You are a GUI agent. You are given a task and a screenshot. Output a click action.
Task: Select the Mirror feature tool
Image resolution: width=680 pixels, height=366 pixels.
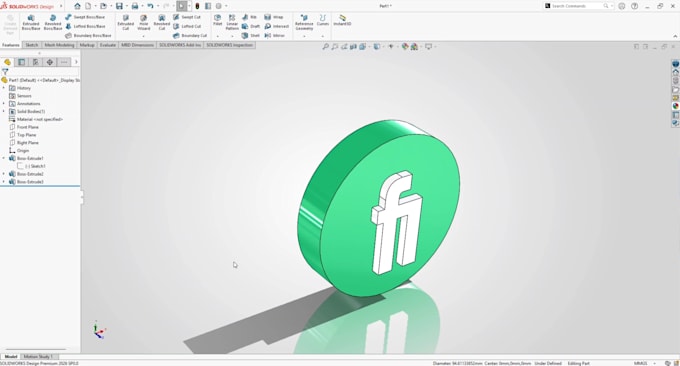pyautogui.click(x=275, y=36)
